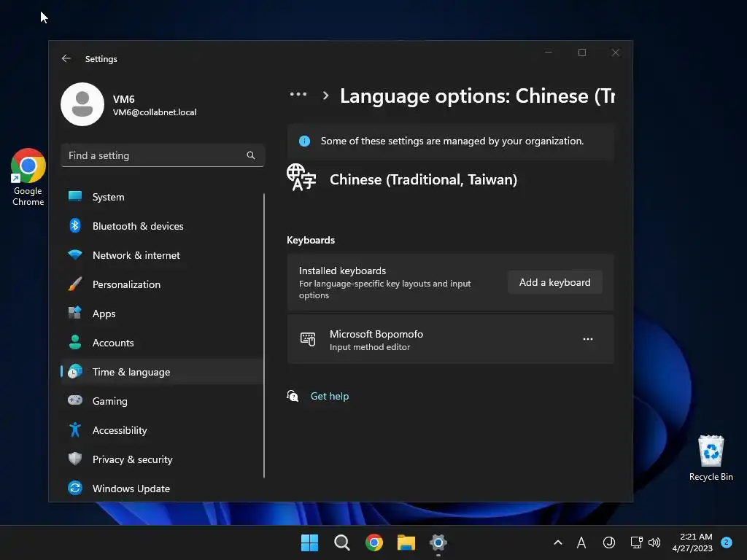This screenshot has width=747, height=560.
Task: Click inside the Find a setting field
Action: 163,155
